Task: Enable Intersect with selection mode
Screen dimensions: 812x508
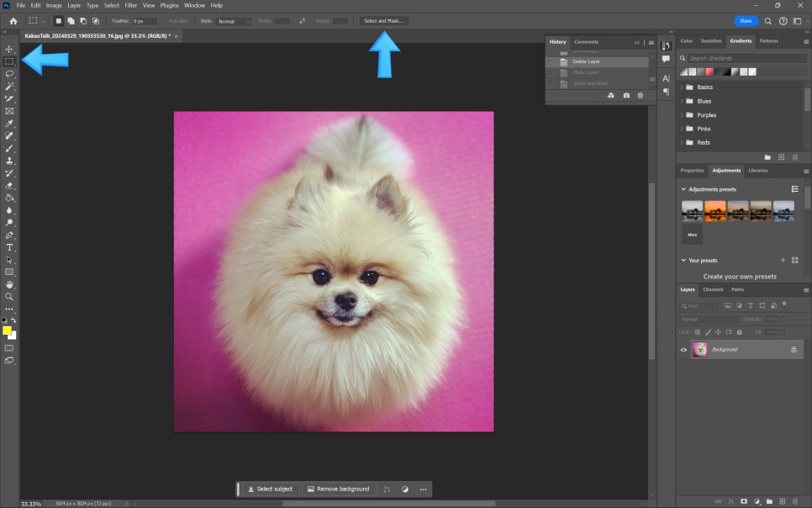Action: coord(96,21)
